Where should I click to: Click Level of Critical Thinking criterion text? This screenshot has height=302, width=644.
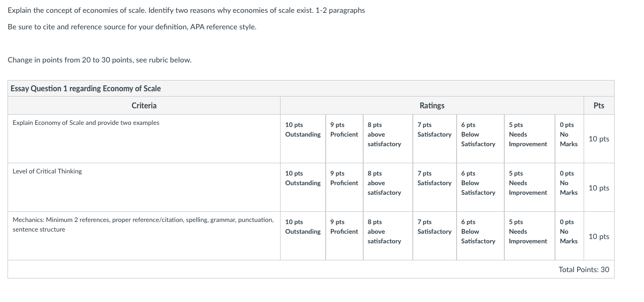tap(47, 171)
